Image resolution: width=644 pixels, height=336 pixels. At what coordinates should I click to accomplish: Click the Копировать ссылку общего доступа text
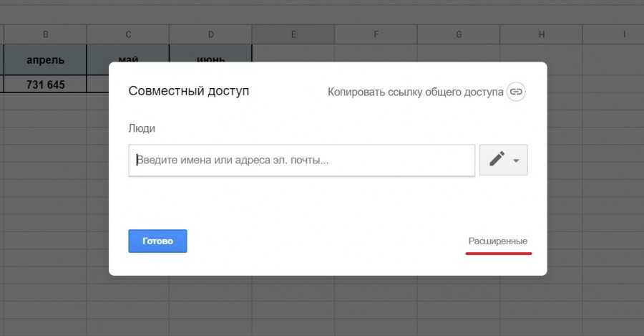pyautogui.click(x=415, y=92)
